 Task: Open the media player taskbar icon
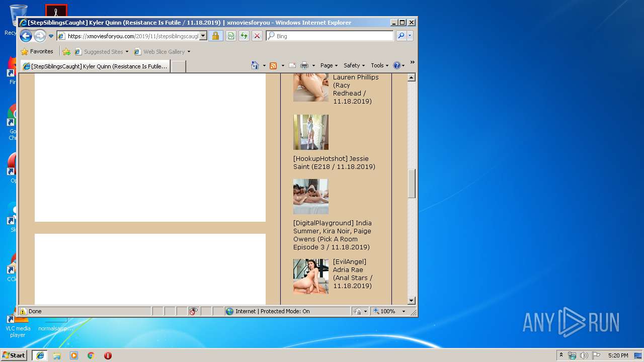pyautogui.click(x=74, y=355)
